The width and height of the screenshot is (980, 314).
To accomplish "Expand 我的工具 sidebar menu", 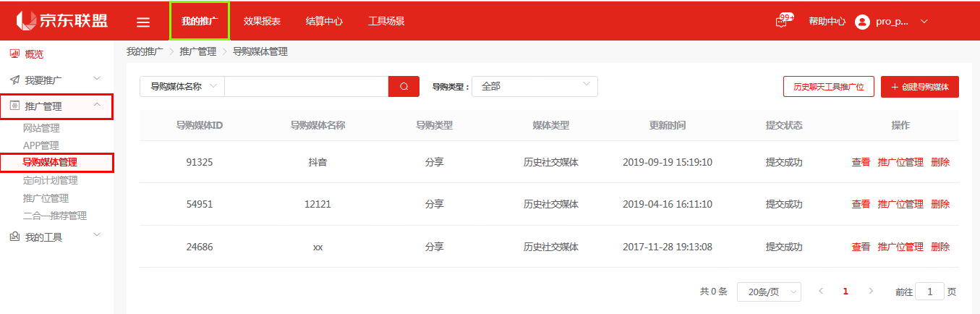I will click(97, 236).
